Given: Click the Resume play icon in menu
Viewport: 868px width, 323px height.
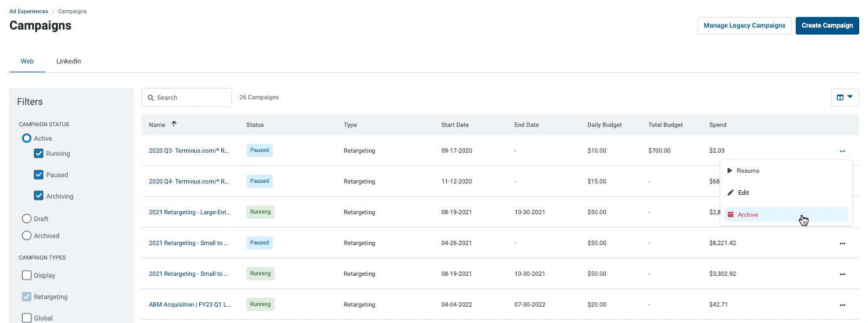Looking at the screenshot, I should coord(730,170).
